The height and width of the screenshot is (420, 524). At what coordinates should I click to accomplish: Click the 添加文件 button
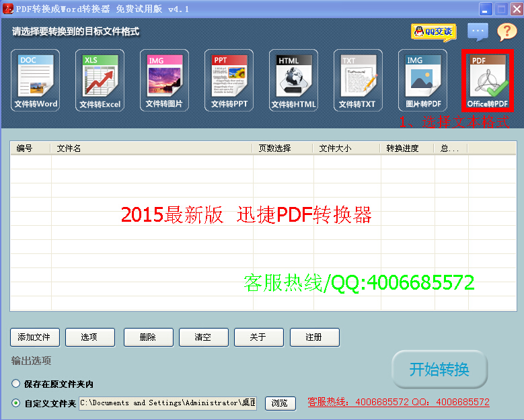(x=35, y=337)
